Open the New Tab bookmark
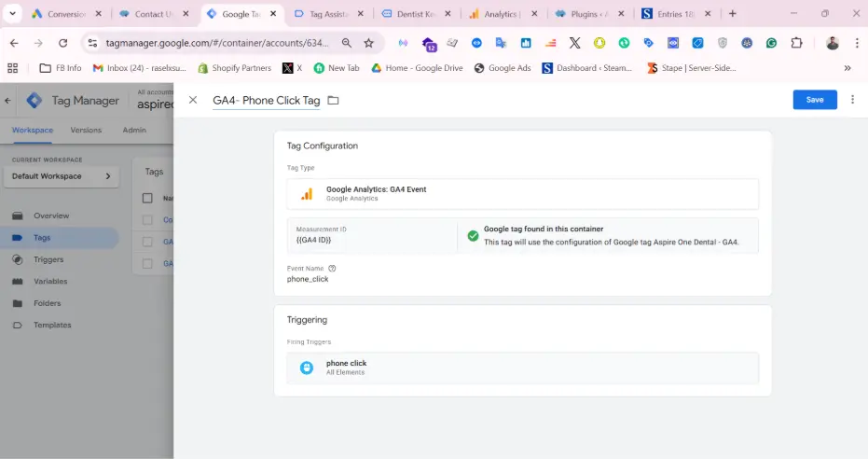Viewport: 868px width, 459px height. click(337, 67)
